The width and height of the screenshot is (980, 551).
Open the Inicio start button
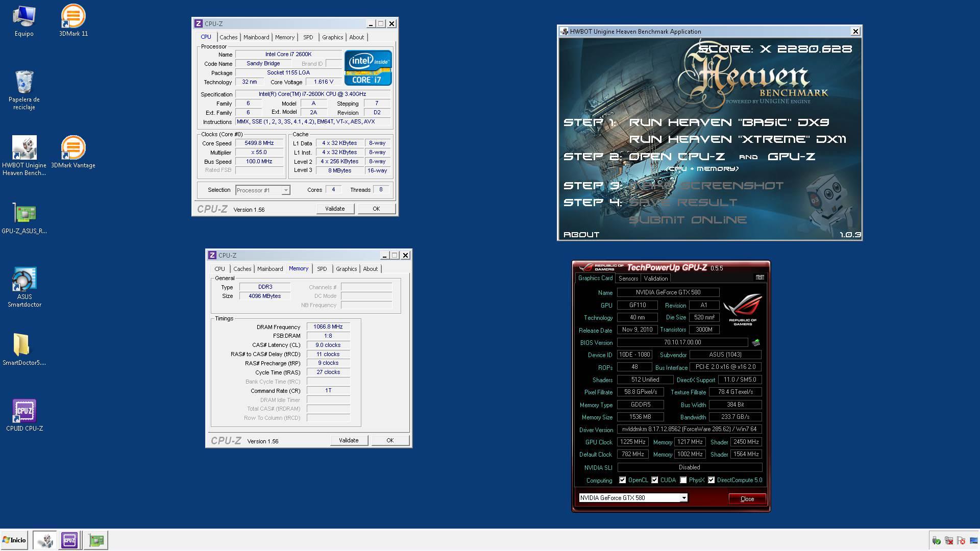(14, 540)
